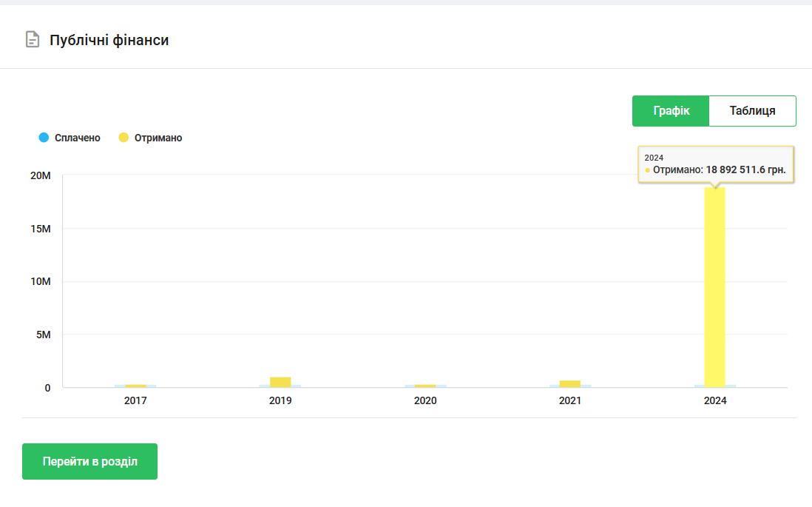The image size is (812, 507).
Task: Click the 20M y-axis label
Action: [41, 175]
